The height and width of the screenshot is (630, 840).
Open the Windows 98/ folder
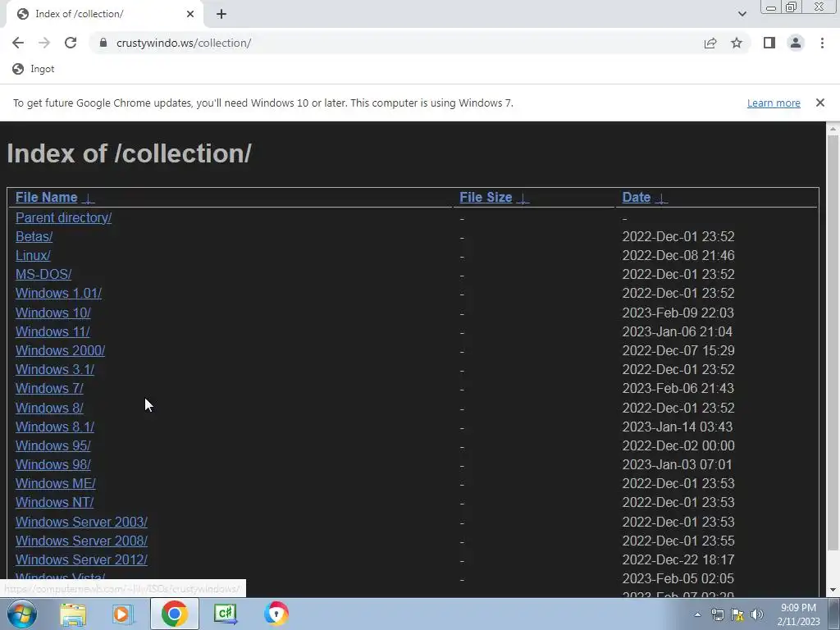[53, 464]
